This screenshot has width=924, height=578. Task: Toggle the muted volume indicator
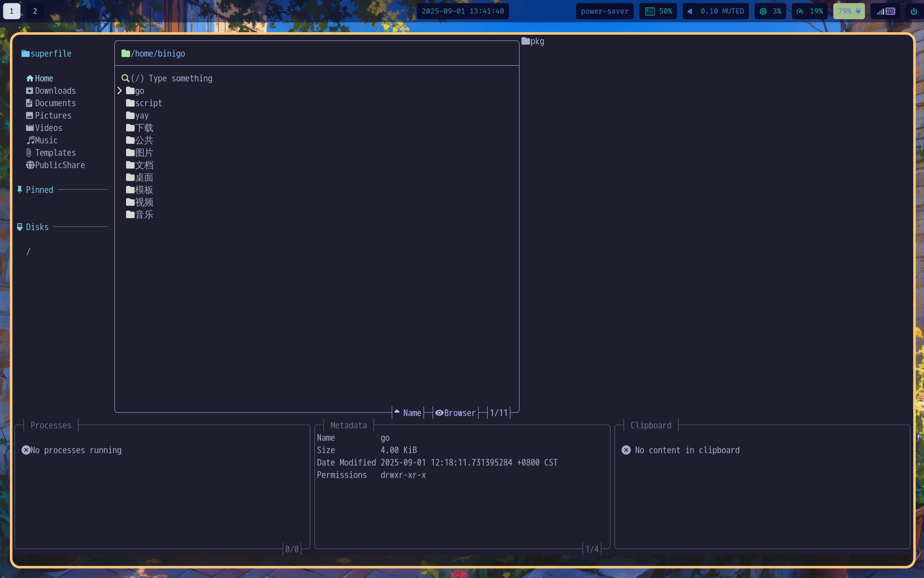(715, 11)
